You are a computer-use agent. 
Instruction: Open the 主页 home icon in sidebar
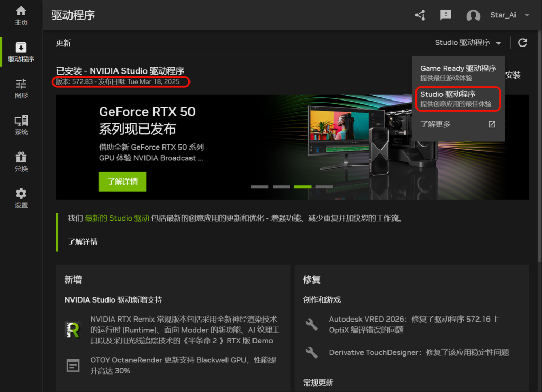pos(21,15)
